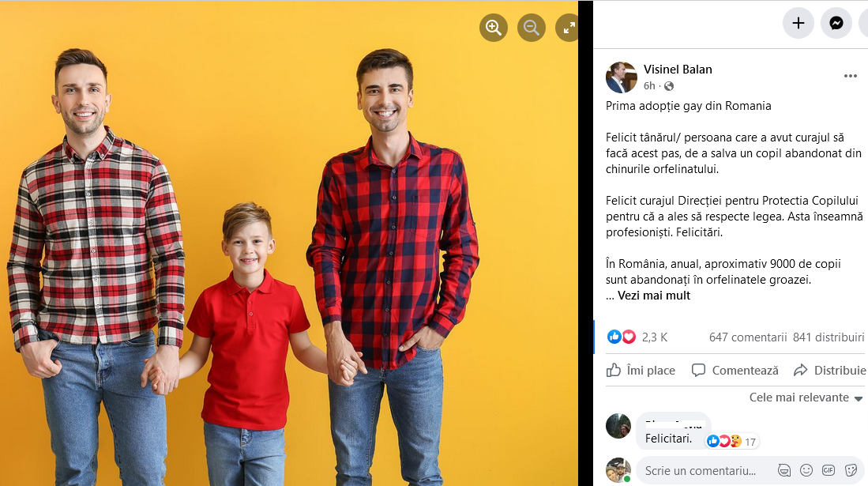Insert a GIF in the comment
This screenshot has height=486, width=868.
pyautogui.click(x=829, y=470)
